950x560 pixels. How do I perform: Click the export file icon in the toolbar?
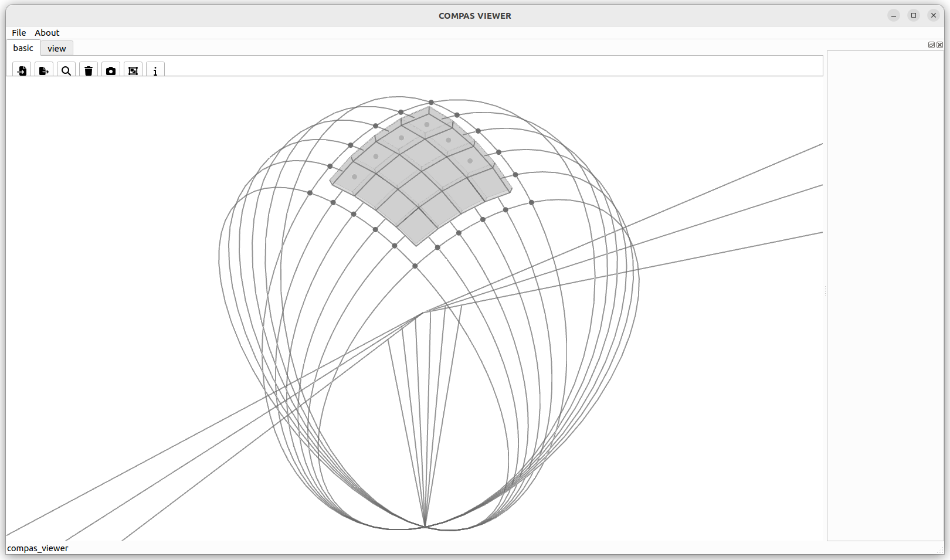coord(44,71)
